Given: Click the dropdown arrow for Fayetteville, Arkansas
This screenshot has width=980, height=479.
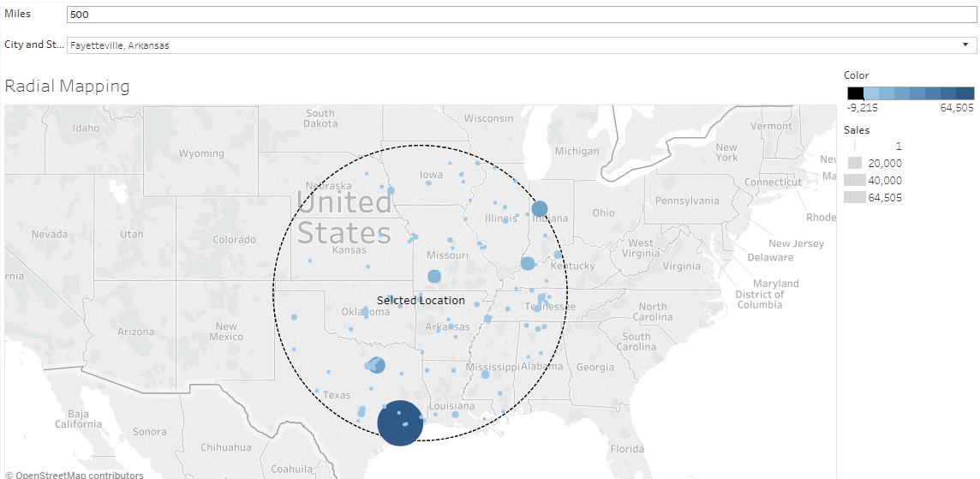Looking at the screenshot, I should pyautogui.click(x=965, y=45).
